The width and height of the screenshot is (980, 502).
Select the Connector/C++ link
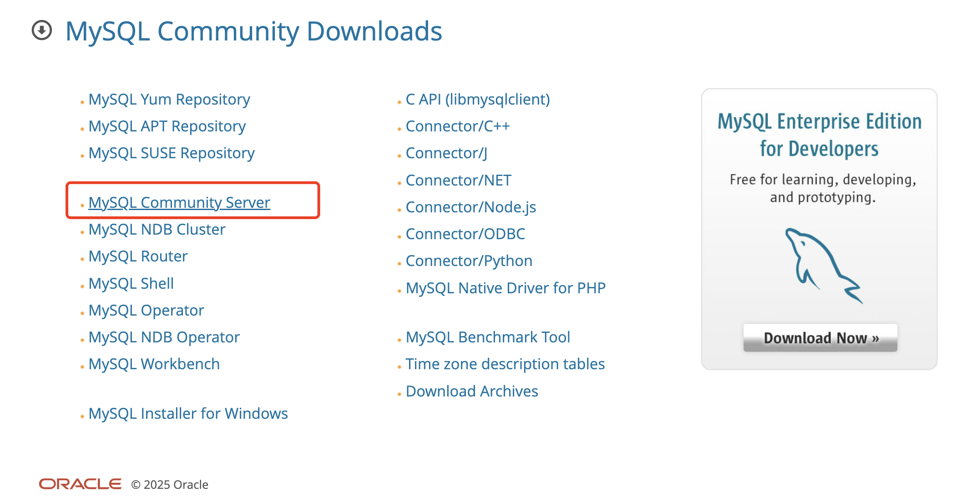coord(458,126)
